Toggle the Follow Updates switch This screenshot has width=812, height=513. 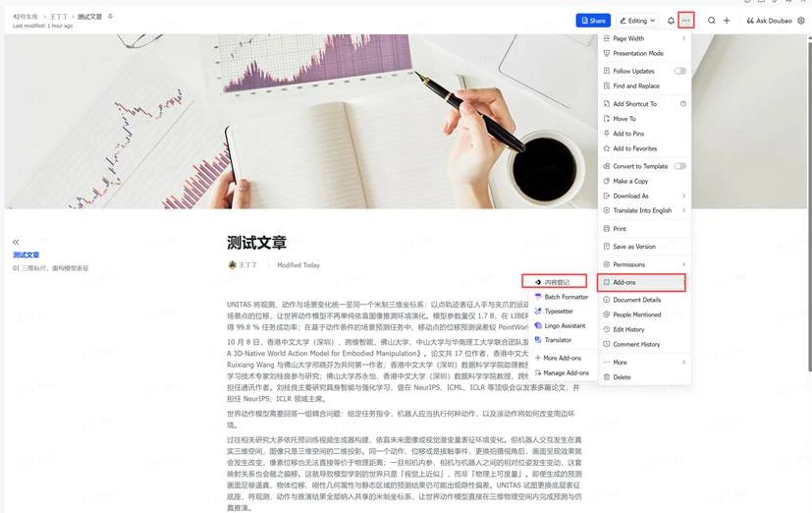pyautogui.click(x=680, y=71)
